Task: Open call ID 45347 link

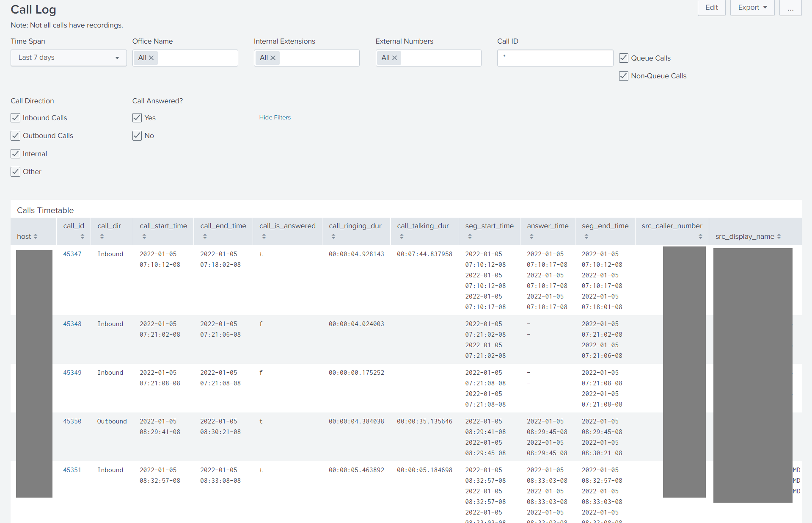Action: coord(72,254)
